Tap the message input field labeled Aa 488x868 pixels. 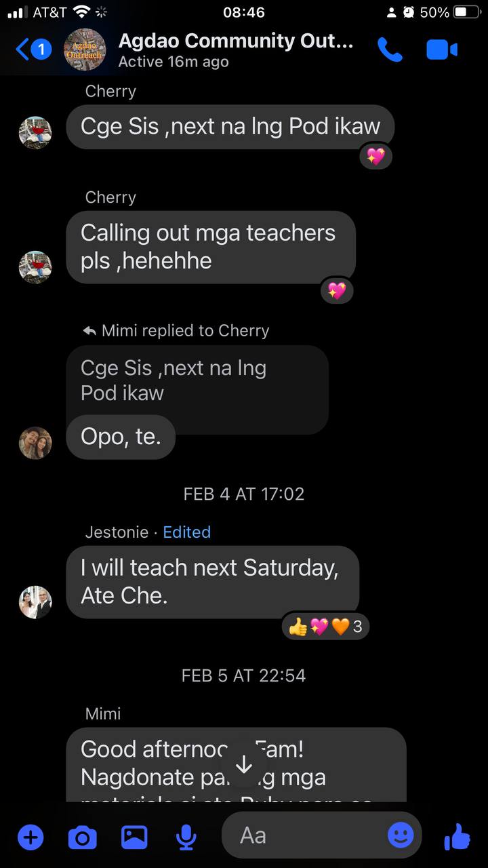pyautogui.click(x=321, y=835)
